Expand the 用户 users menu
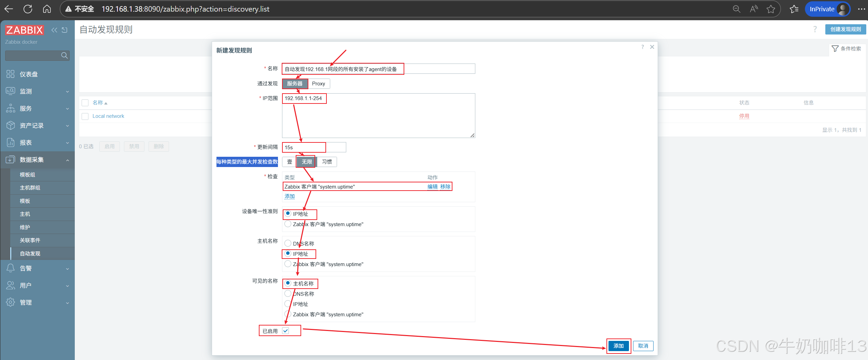 click(38, 285)
